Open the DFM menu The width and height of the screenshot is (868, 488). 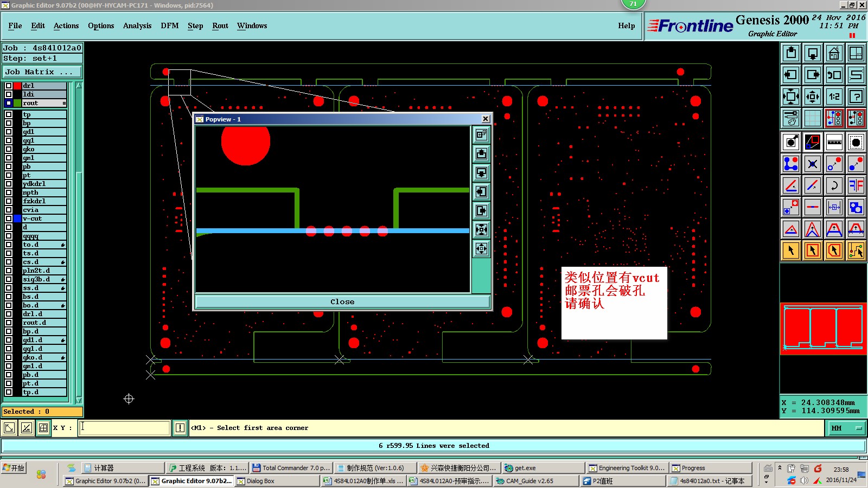pos(170,25)
